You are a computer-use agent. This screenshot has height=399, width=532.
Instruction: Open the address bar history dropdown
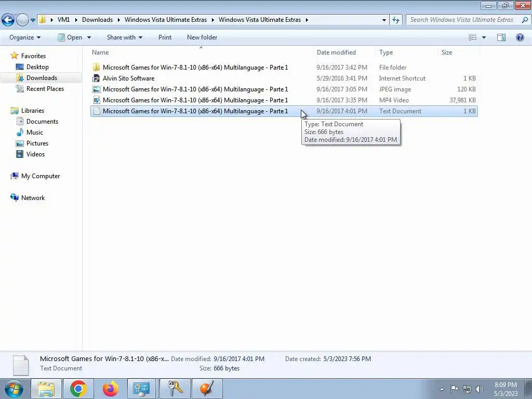384,20
